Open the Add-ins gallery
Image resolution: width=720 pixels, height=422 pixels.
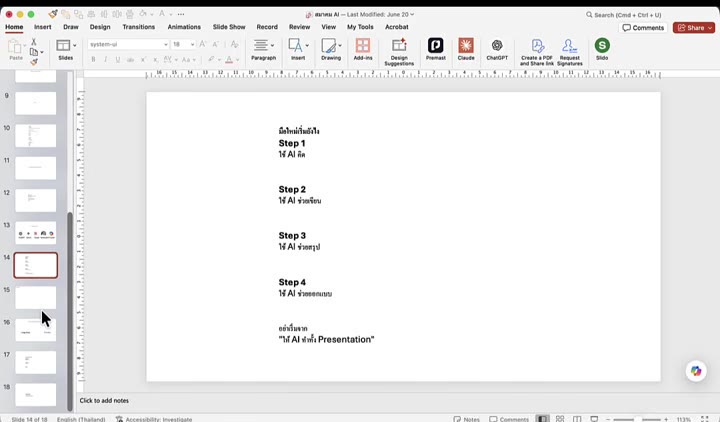click(363, 49)
